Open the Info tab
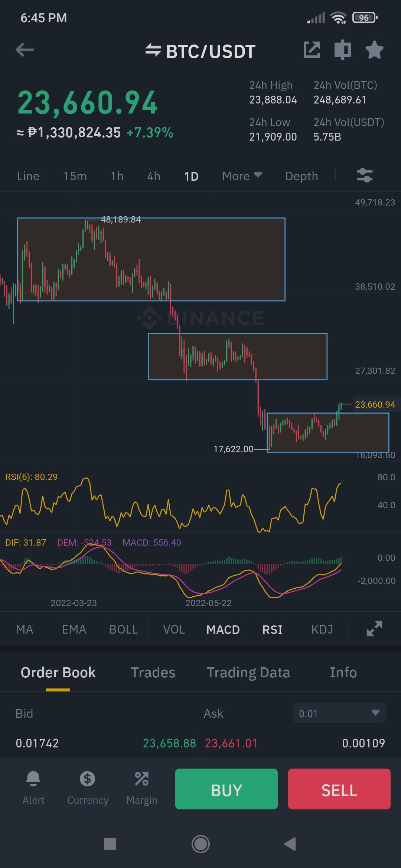Image resolution: width=401 pixels, height=868 pixels. [343, 673]
